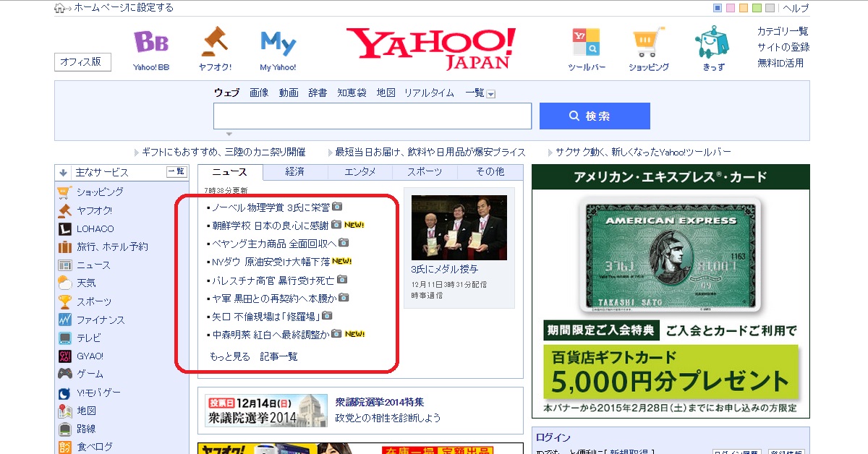Select the ニュース tab
868x454 pixels.
tap(229, 172)
